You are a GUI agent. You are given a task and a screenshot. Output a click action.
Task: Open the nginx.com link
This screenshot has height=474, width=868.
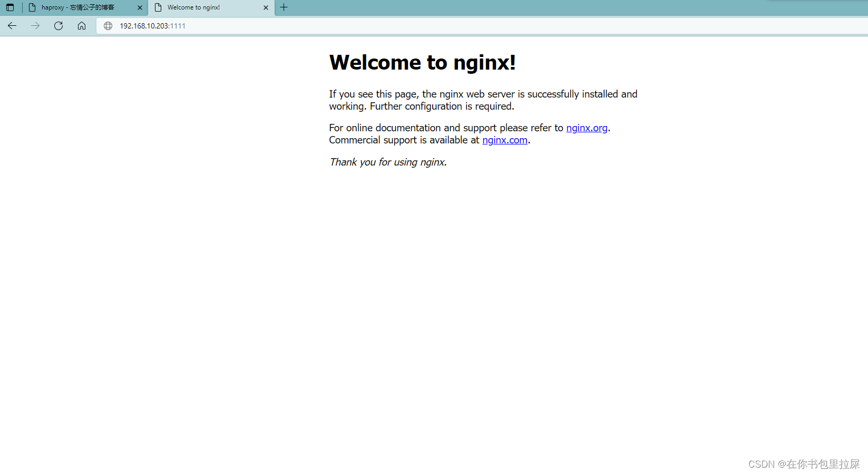pos(505,140)
